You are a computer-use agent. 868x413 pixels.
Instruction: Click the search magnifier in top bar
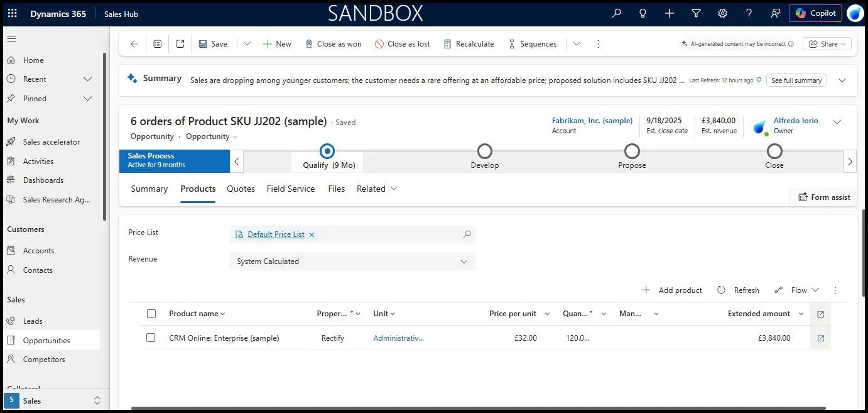click(x=616, y=13)
